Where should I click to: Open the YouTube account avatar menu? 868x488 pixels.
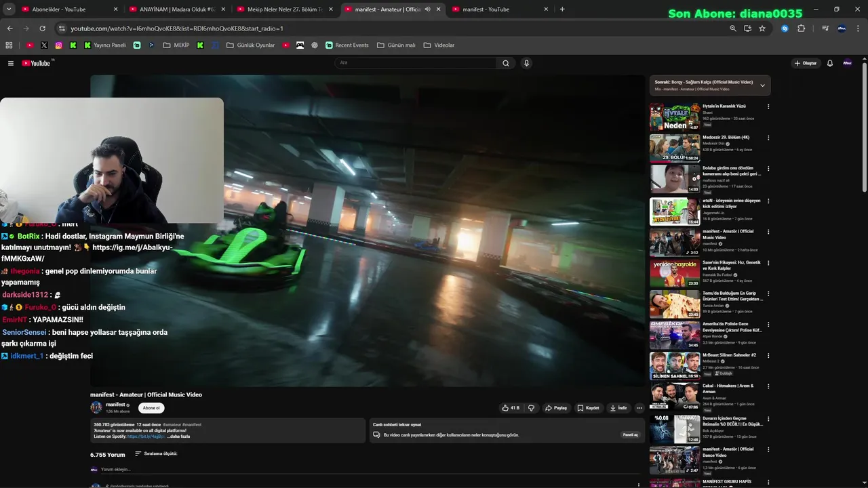pos(847,63)
